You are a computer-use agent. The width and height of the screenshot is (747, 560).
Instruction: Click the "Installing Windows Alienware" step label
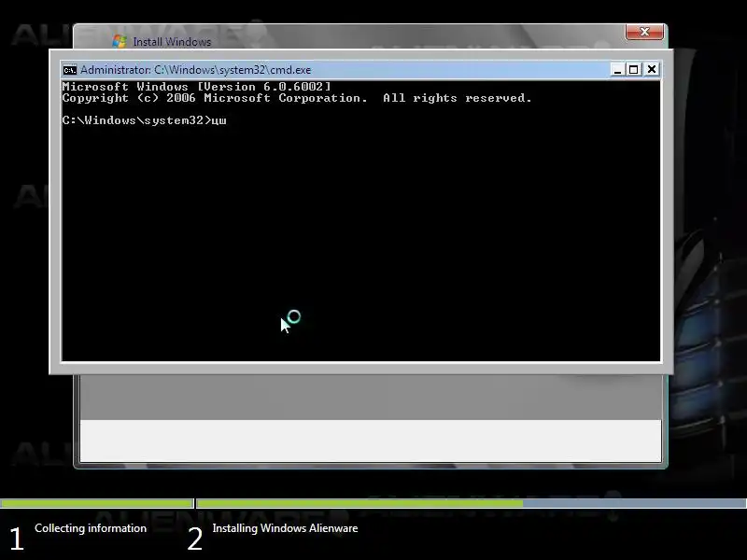285,528
